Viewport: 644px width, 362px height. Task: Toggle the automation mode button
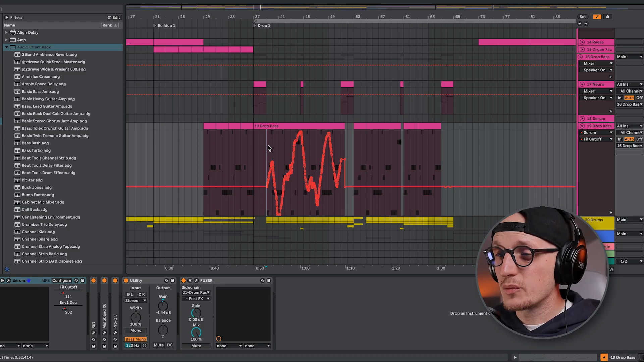597,17
